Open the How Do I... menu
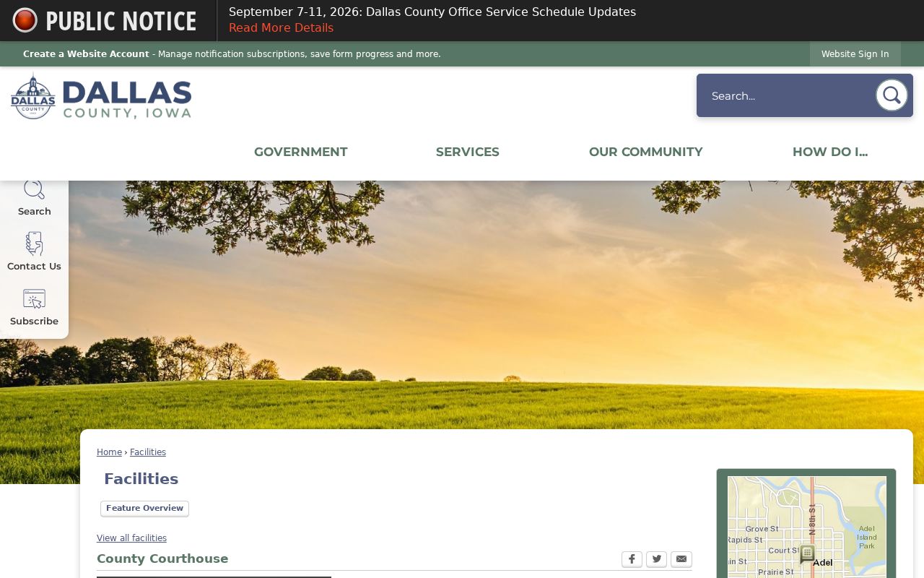Viewport: 924px width, 578px height. pos(830,152)
